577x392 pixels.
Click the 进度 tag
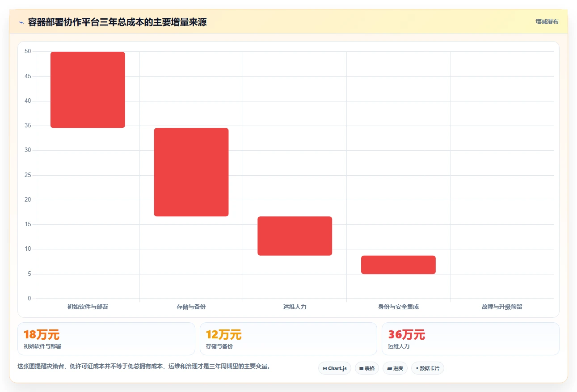395,368
